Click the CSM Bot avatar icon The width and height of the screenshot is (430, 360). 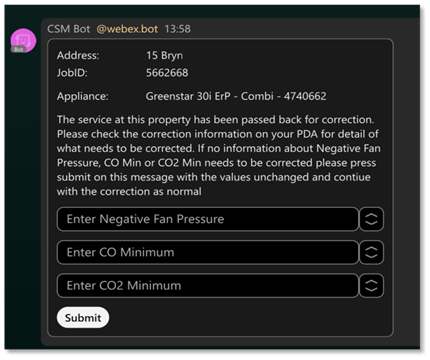tap(23, 40)
